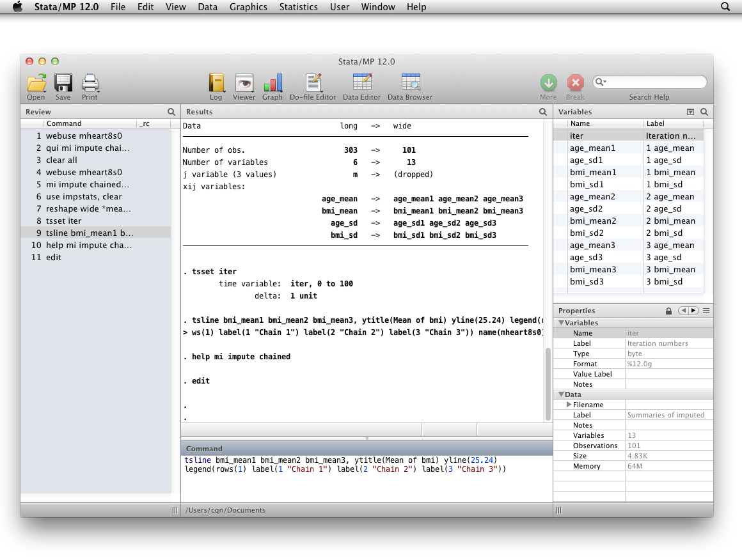Select review command 'use impstats, clear'
This screenshot has width=742, height=560.
[x=95, y=196]
